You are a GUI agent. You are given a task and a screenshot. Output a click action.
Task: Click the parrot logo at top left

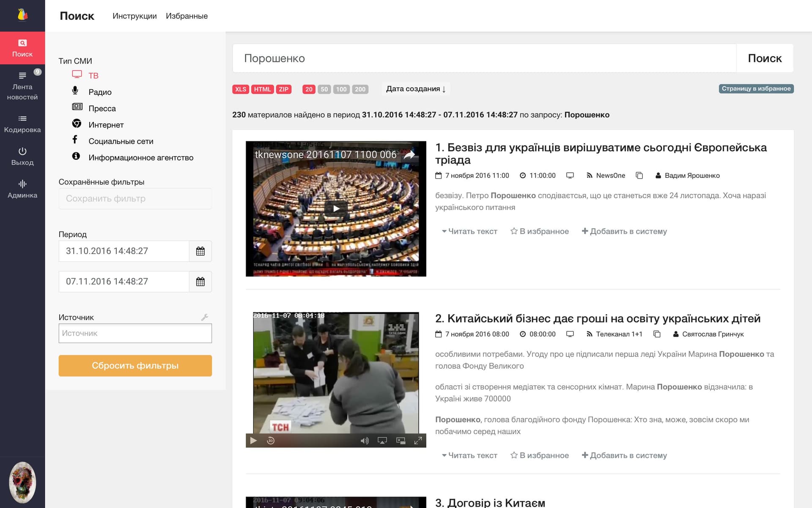22,15
